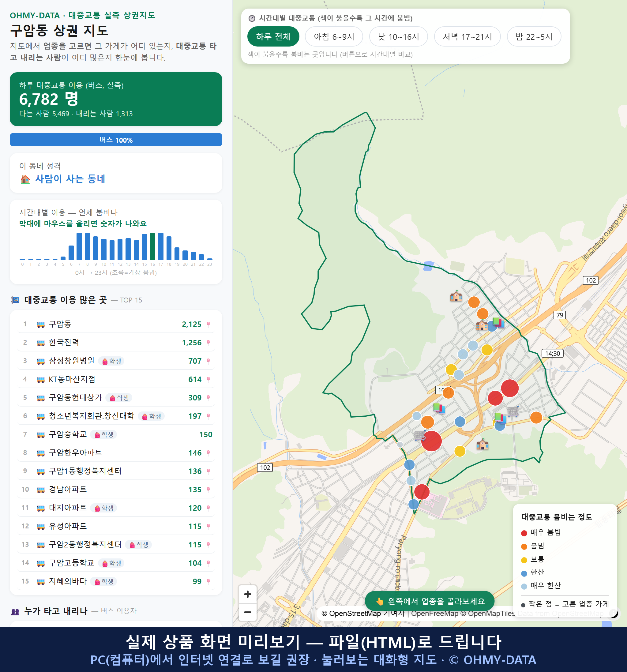Select the 삼성창원병원 list row
This screenshot has height=672, width=627.
pyautogui.click(x=116, y=361)
